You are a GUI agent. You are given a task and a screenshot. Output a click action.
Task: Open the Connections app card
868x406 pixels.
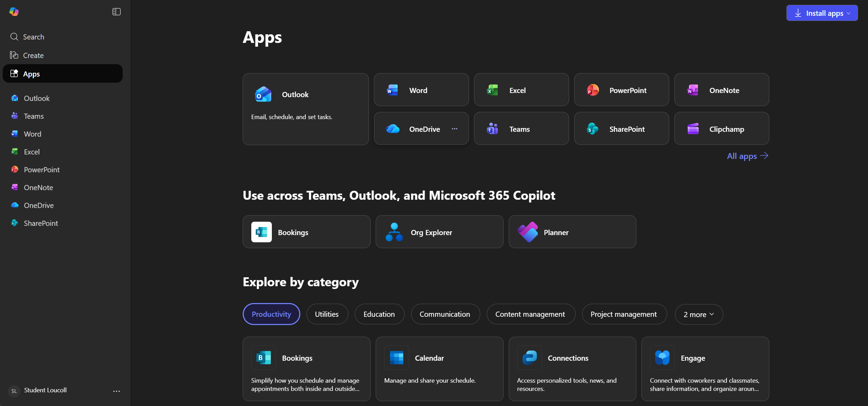coord(572,369)
